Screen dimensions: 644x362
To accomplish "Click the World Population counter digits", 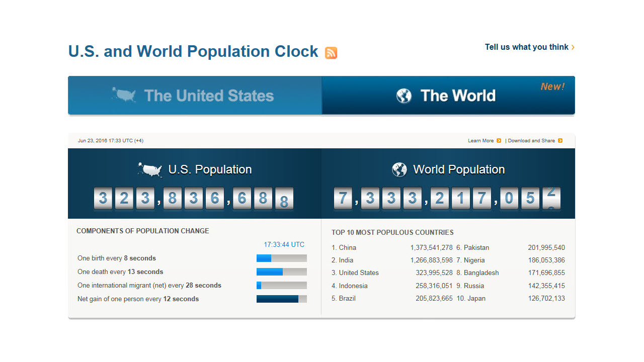I will [447, 199].
